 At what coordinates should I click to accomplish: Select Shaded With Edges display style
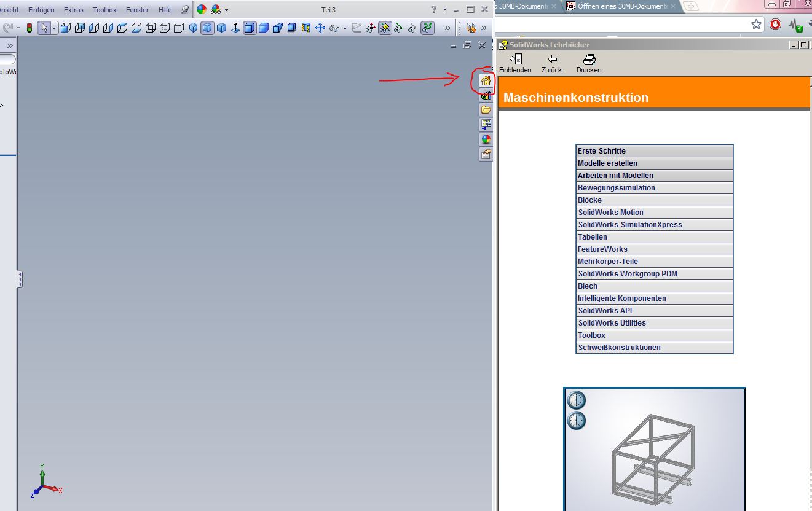click(x=250, y=28)
